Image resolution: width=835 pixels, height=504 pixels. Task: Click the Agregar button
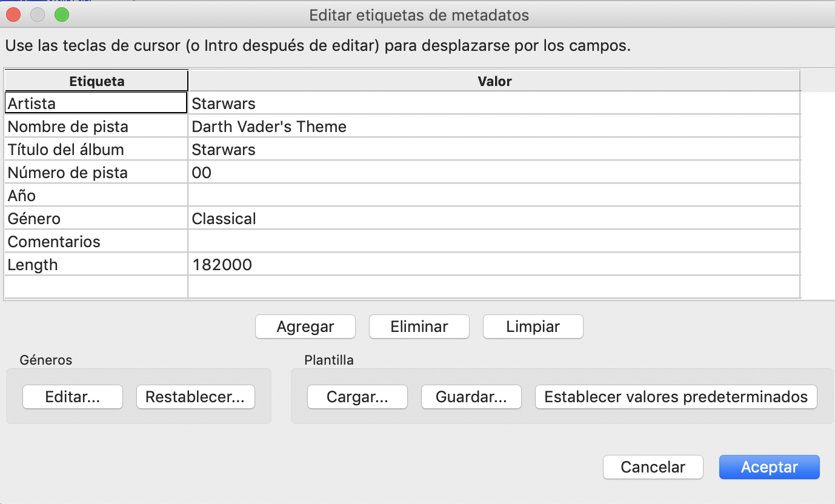click(305, 327)
